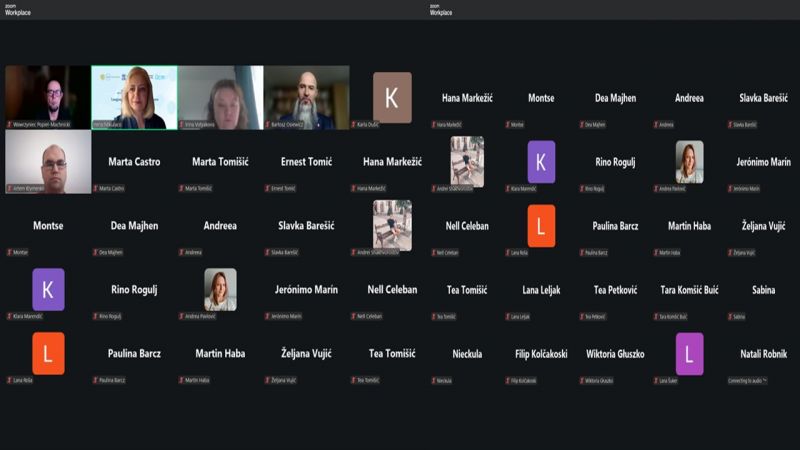The height and width of the screenshot is (450, 800).
Task: Click Wiktoria Głuszko's muted microphone icon
Action: pyautogui.click(x=583, y=380)
